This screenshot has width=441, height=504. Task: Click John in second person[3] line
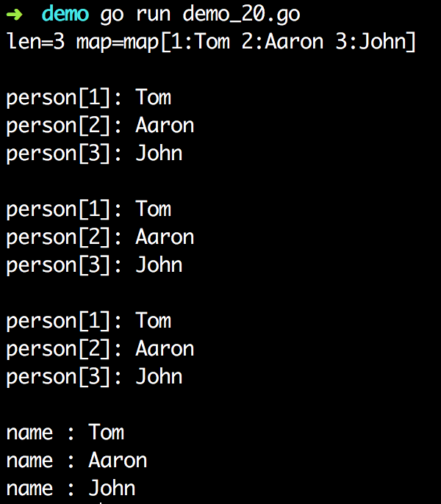[x=159, y=265]
